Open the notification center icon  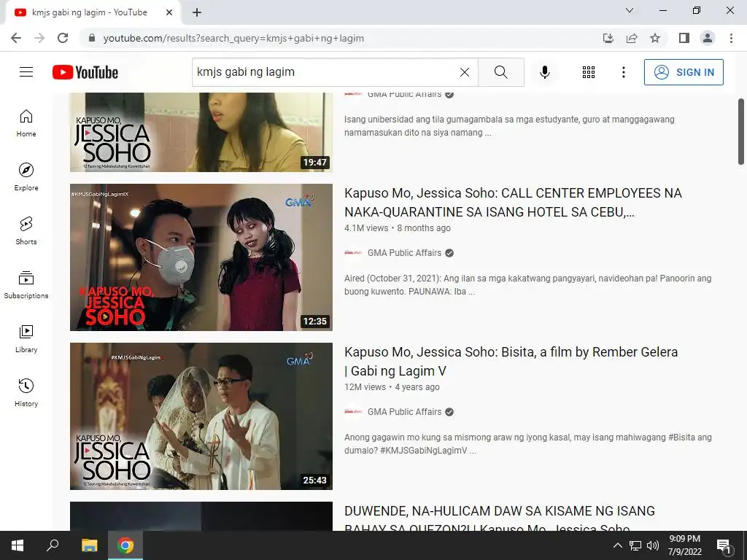pyautogui.click(x=724, y=545)
